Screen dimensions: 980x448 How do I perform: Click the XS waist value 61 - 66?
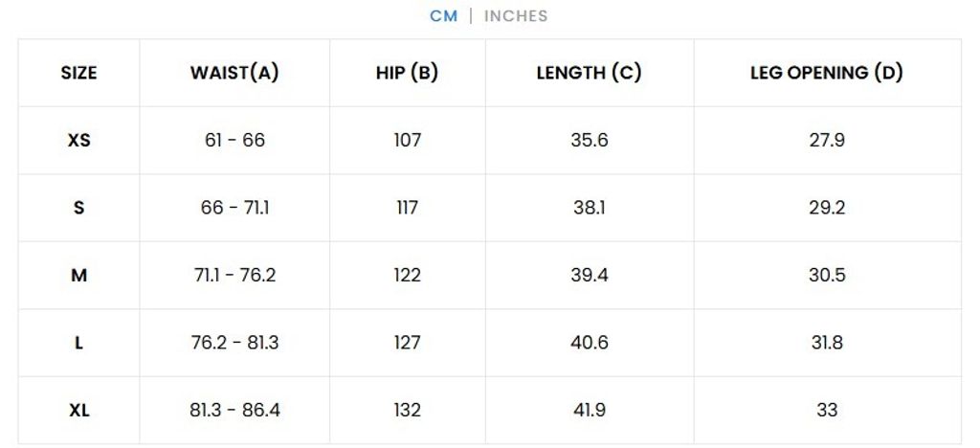coord(234,140)
